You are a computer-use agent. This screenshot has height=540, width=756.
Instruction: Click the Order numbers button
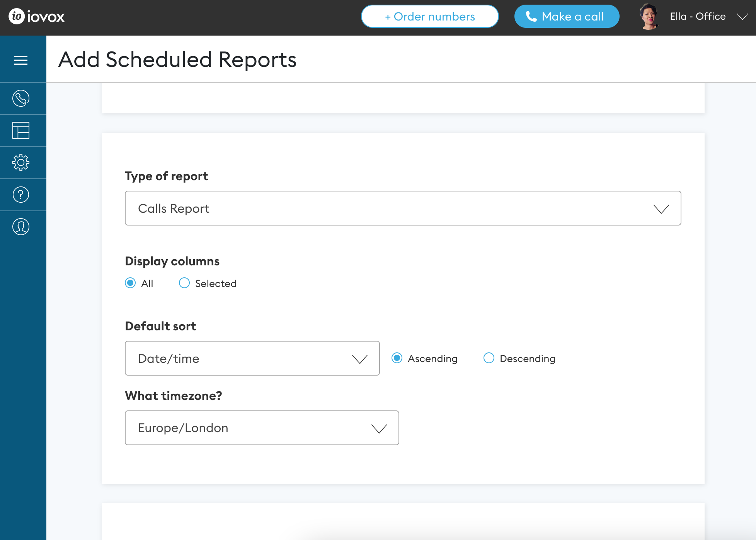pyautogui.click(x=430, y=16)
